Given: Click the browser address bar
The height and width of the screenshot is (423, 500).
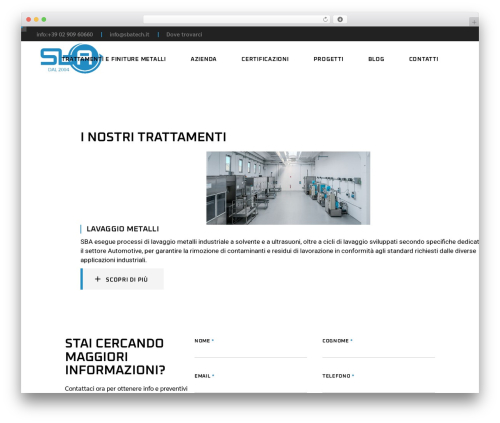Looking at the screenshot, I should 237,20.
